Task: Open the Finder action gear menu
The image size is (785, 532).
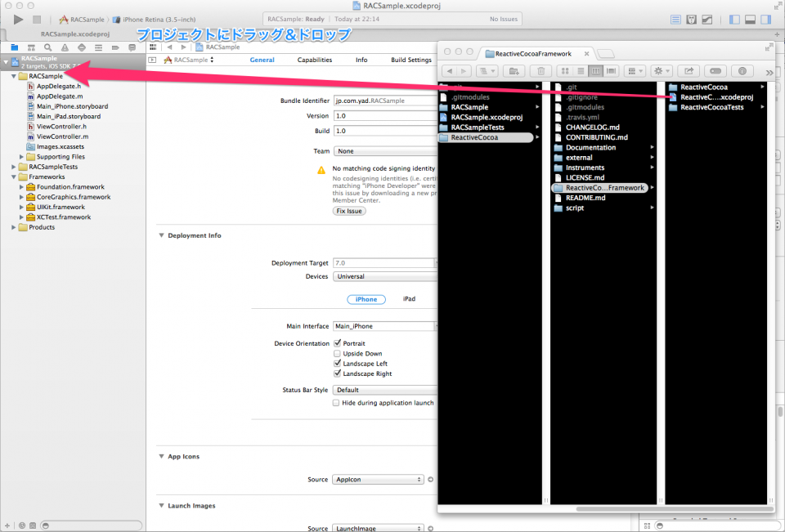Action: click(x=661, y=71)
